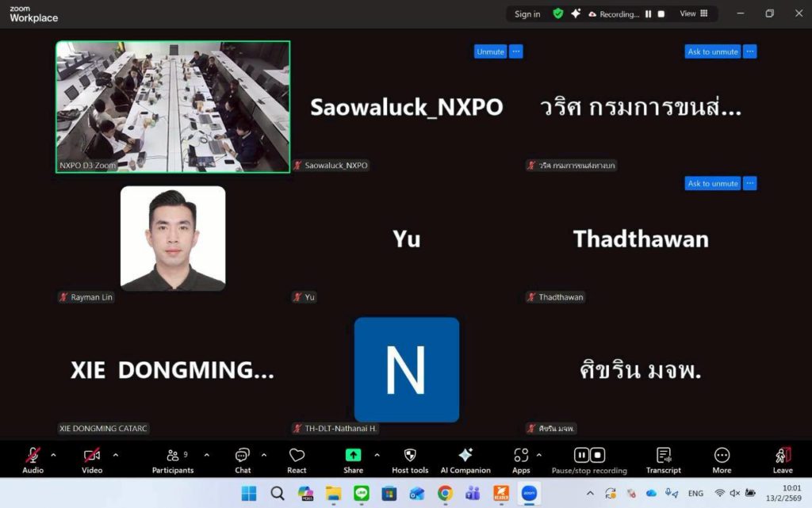Open the More options menu
The image size is (812, 508).
click(722, 459)
